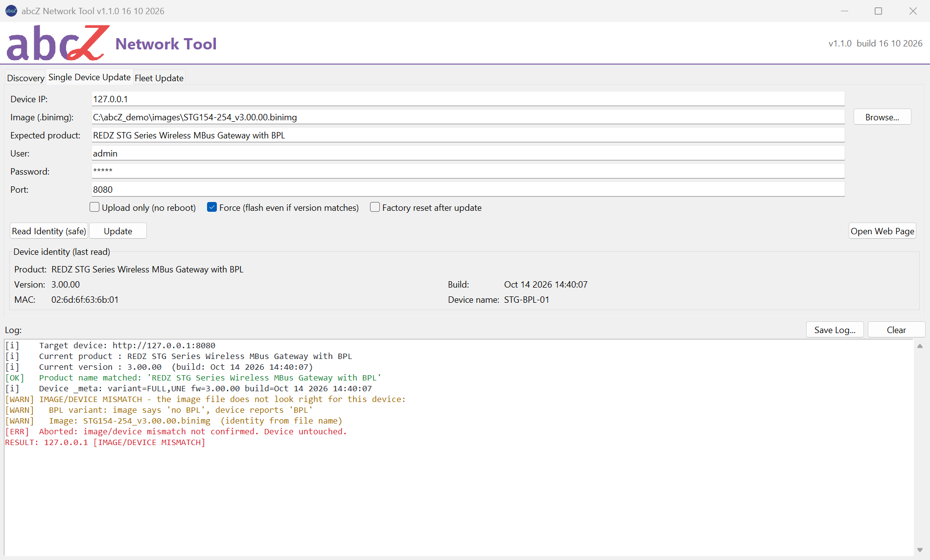The height and width of the screenshot is (560, 930).
Task: Click the Current product log line
Action: tap(179, 356)
